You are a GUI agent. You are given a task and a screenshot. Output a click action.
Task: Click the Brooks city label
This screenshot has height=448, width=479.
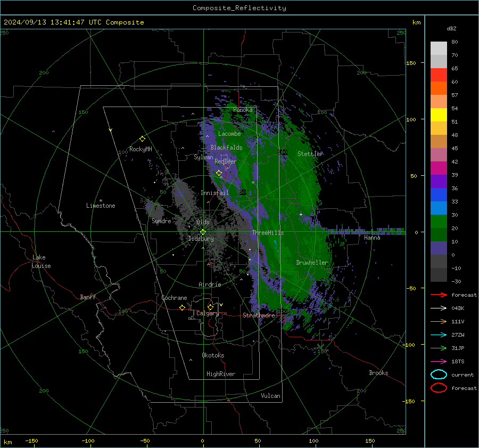click(378, 373)
